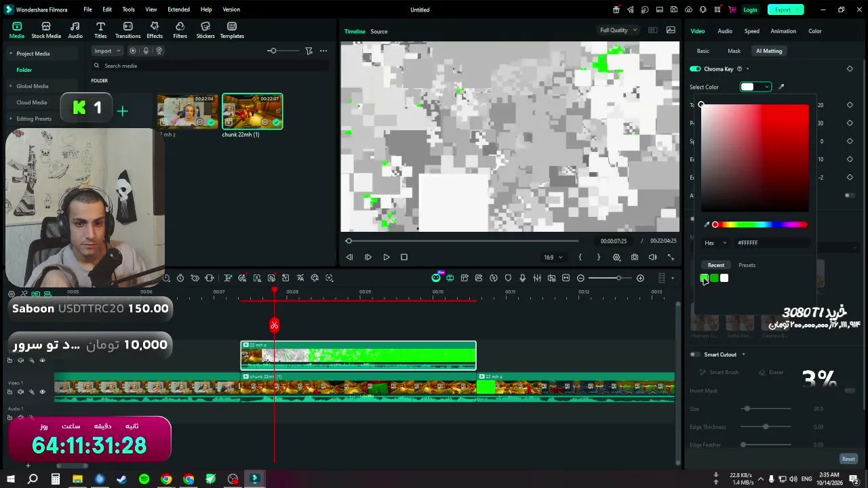The height and width of the screenshot is (488, 868).
Task: Expand the Import dropdown
Action: [x=107, y=51]
